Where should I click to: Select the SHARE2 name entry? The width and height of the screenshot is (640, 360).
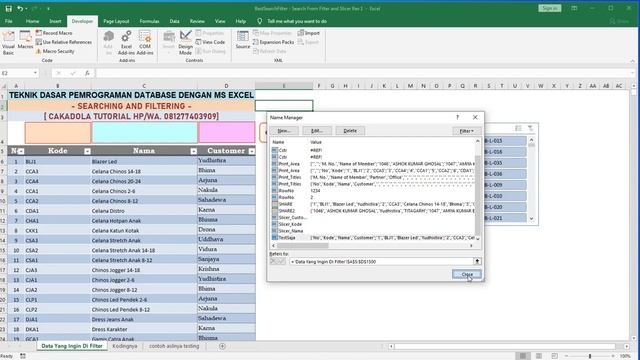click(373, 211)
